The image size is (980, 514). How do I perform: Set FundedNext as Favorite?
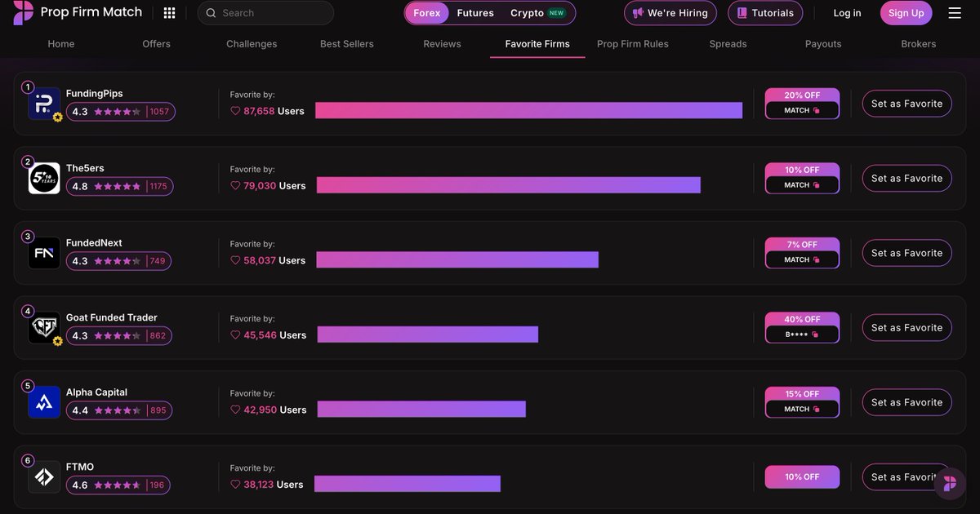906,253
